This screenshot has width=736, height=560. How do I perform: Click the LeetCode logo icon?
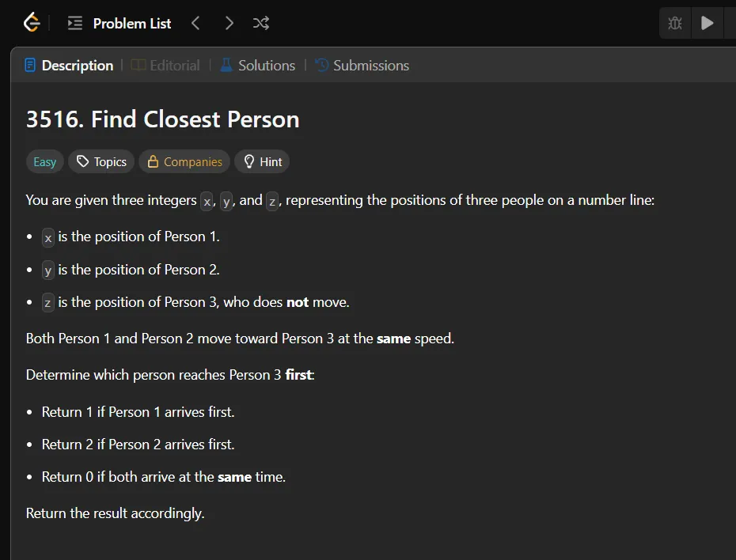[31, 23]
